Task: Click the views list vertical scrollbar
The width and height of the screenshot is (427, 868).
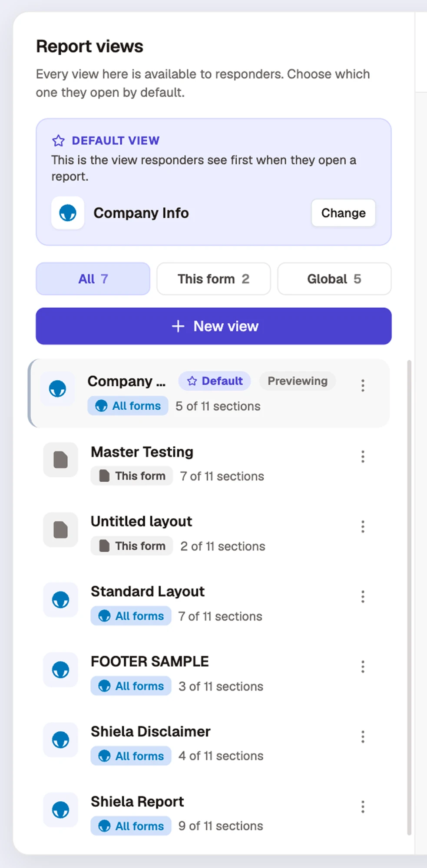Action: (x=409, y=597)
